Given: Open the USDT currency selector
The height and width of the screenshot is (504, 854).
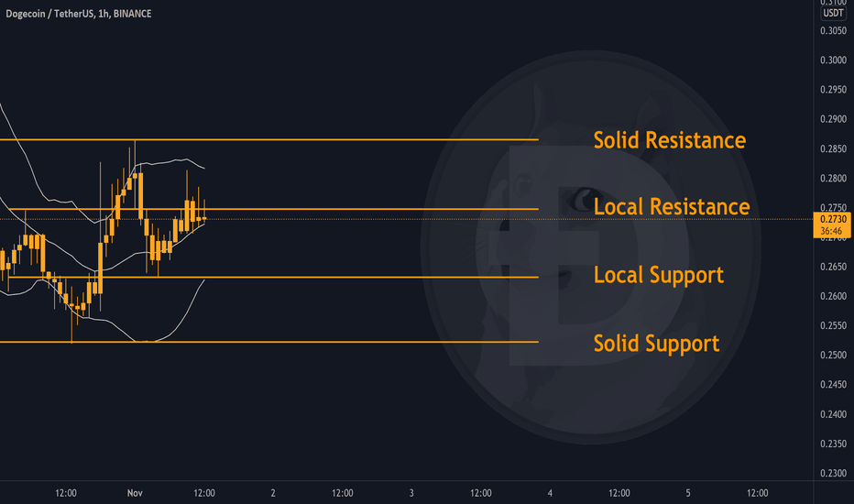Looking at the screenshot, I should tap(833, 13).
